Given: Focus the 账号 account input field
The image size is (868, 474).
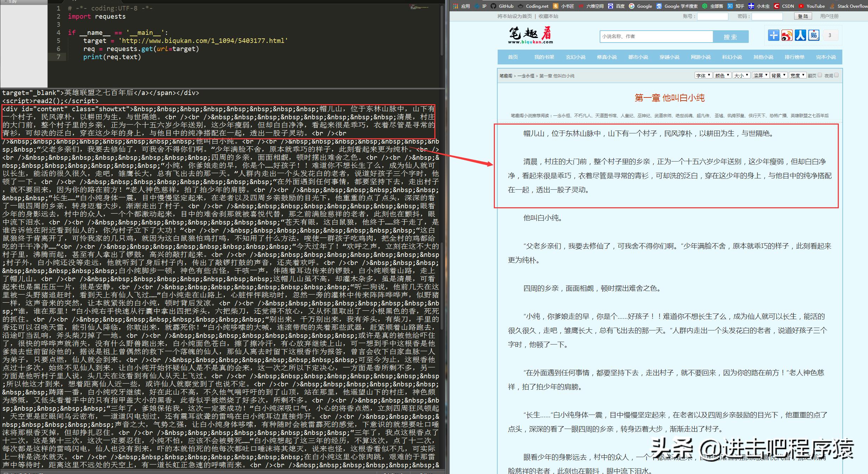Looking at the screenshot, I should (713, 16).
